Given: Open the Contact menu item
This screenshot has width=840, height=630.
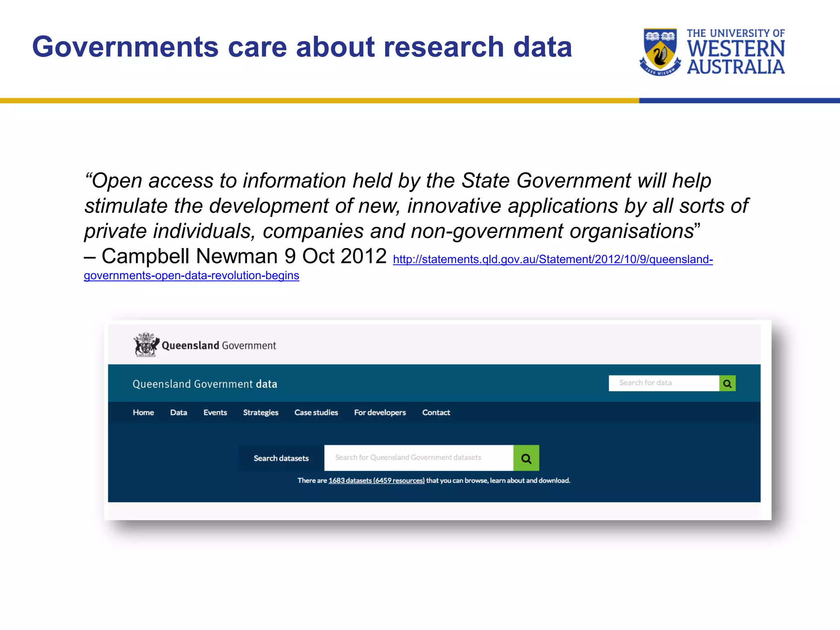Looking at the screenshot, I should pos(436,412).
